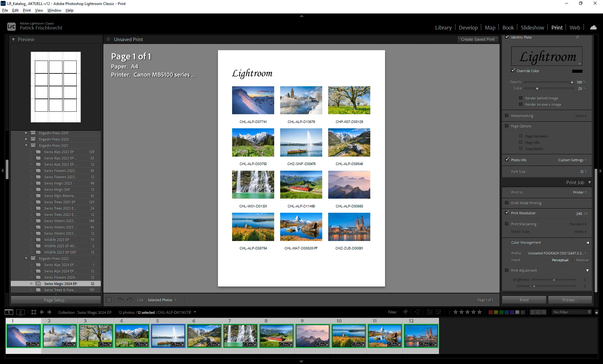Show first page with left arrow
This screenshot has width=603, height=364.
pyautogui.click(x=120, y=300)
